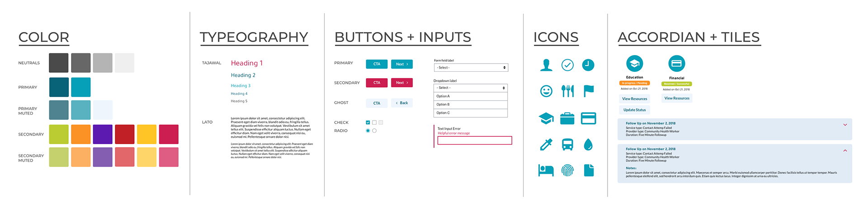This screenshot has height=205, width=868.
Task: Choose Option B in dropdown list
Action: [471, 104]
